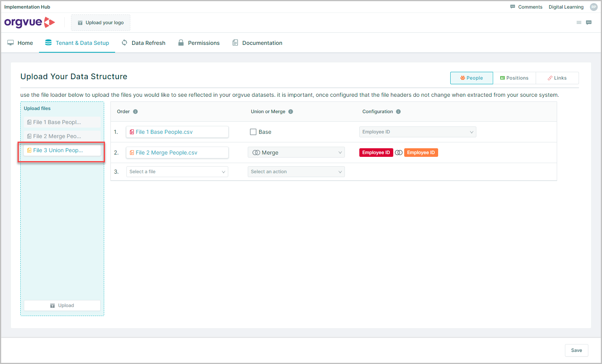Open the hamburger menu icon at top right
Image resolution: width=602 pixels, height=364 pixels.
(579, 22)
